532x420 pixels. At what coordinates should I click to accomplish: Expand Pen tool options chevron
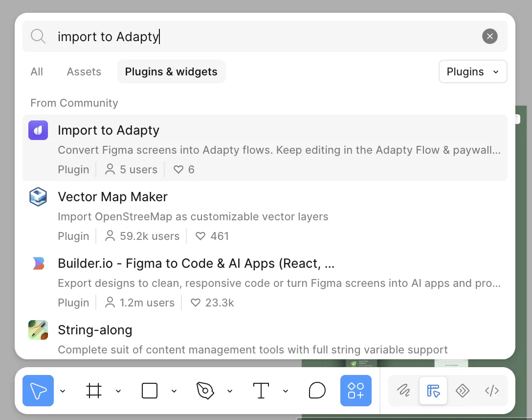pyautogui.click(x=230, y=391)
